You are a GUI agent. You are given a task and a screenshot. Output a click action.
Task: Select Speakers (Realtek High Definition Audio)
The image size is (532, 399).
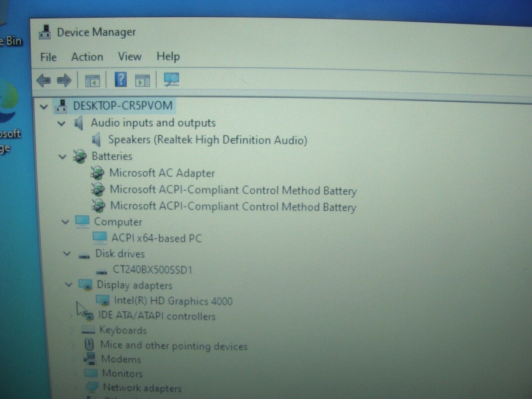[x=208, y=140]
